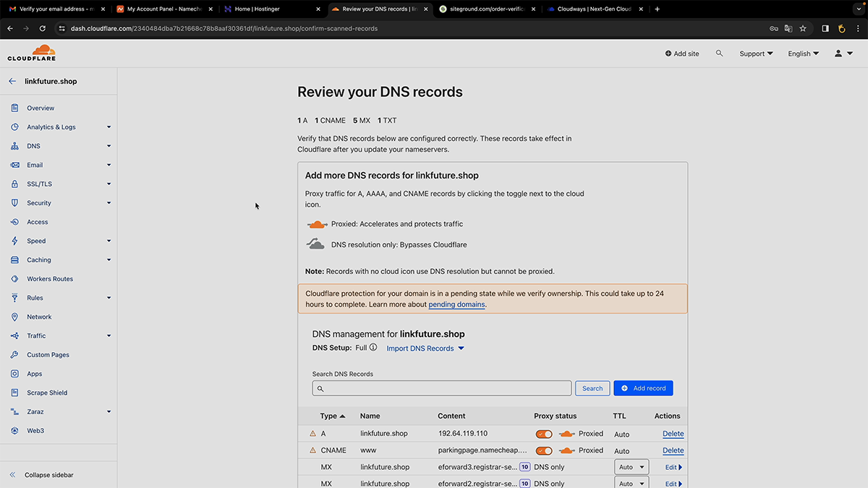Delete the A record for linkfuture.shop

point(673,434)
